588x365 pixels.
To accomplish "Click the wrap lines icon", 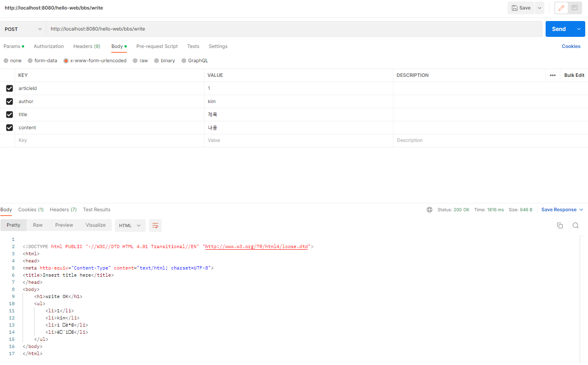I will pyautogui.click(x=155, y=225).
